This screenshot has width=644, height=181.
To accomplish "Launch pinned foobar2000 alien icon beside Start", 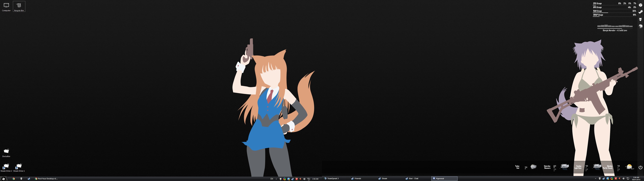I will tap(21, 179).
